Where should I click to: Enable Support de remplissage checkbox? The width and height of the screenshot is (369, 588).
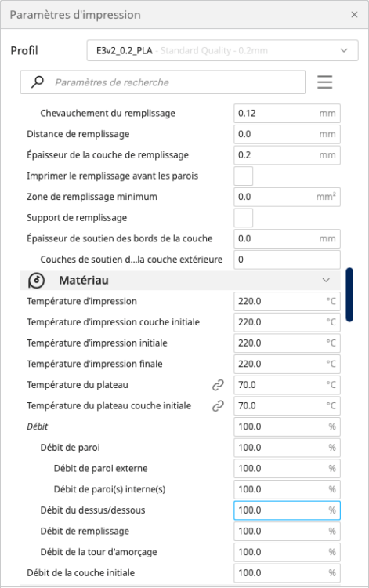[244, 218]
